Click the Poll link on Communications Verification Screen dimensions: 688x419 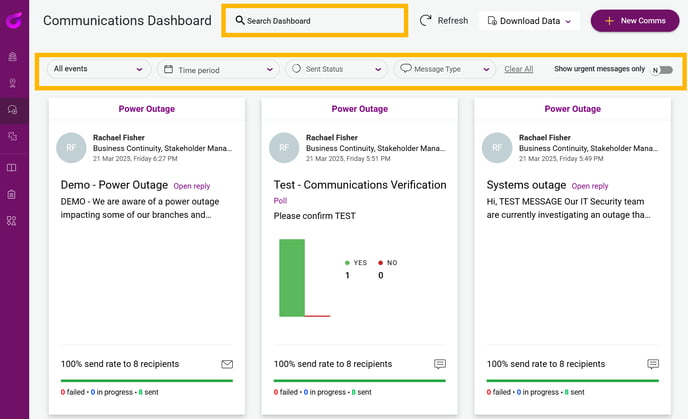280,201
